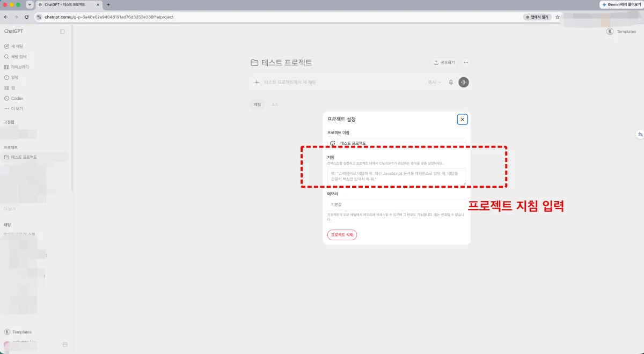Click the plus icon in new chat box
Screen dimensions: 644x354
[x=257, y=82]
